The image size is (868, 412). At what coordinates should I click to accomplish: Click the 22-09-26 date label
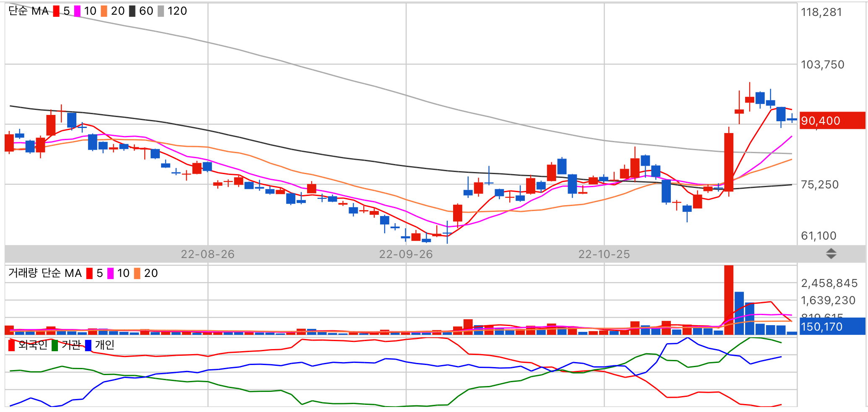click(406, 254)
